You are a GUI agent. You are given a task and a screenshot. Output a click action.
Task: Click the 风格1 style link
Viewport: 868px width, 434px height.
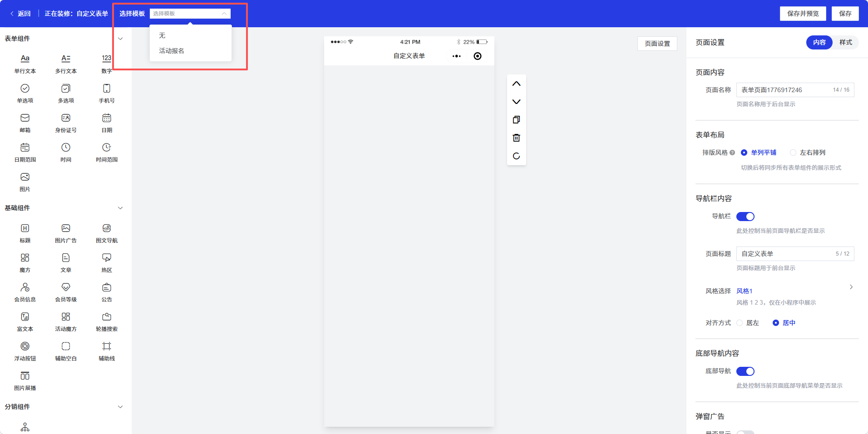pyautogui.click(x=745, y=291)
